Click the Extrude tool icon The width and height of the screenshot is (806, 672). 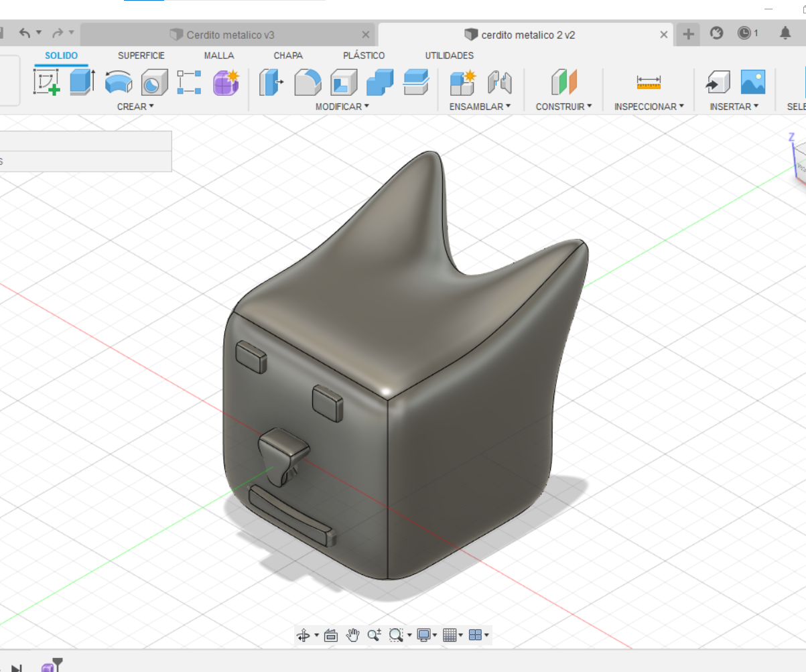82,82
